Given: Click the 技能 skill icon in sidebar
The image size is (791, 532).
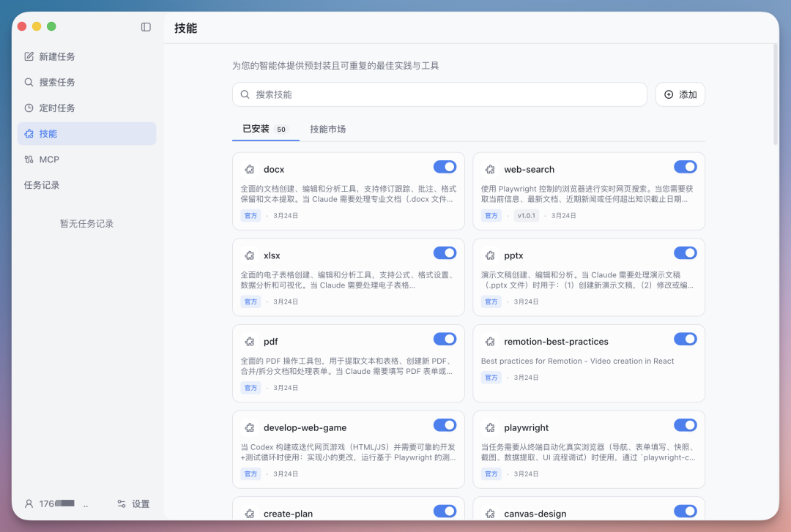Looking at the screenshot, I should (x=30, y=133).
